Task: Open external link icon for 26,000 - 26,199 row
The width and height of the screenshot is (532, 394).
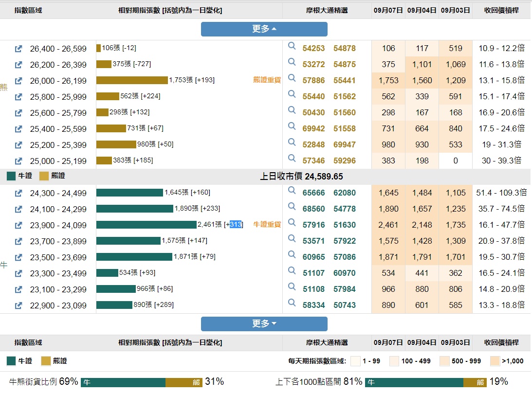Action: (x=18, y=81)
